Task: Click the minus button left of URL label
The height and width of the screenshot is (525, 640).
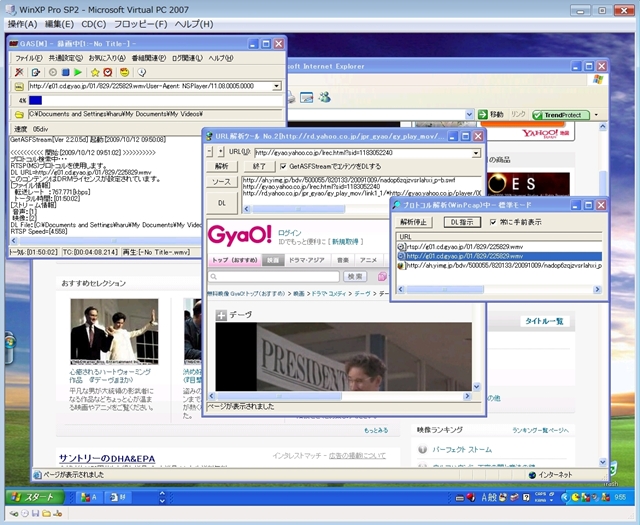Action: point(210,152)
